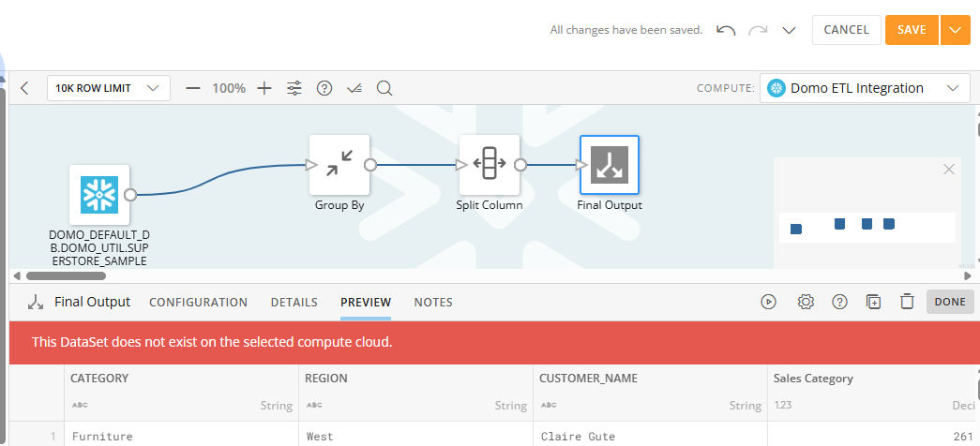
Task: Open canvas settings sliders icon
Action: [x=294, y=88]
